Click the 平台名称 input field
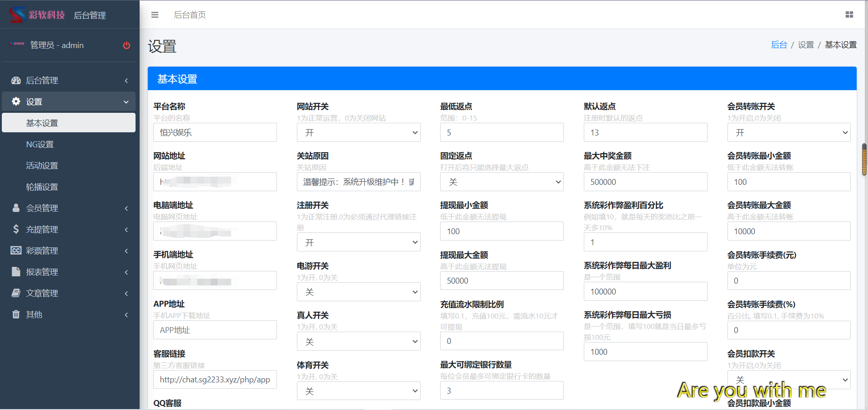The width and height of the screenshot is (868, 410). coord(215,133)
